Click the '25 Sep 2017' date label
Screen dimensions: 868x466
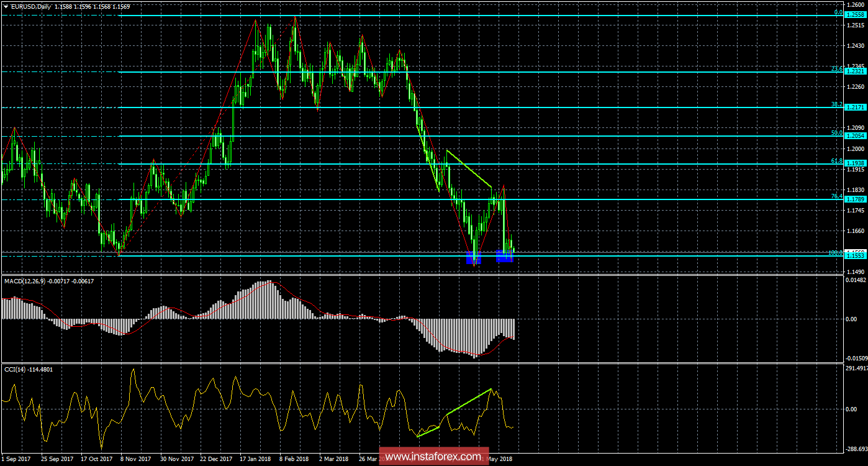tap(58, 459)
